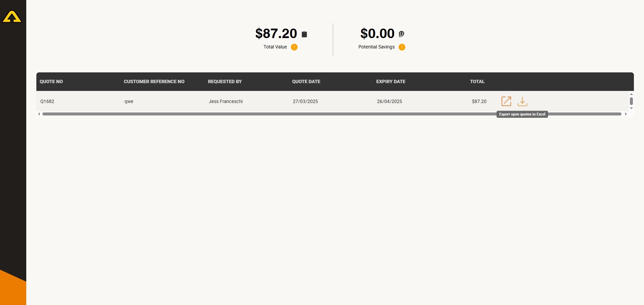
Task: Click the table's vertical scroll down arrow
Action: 631,108
